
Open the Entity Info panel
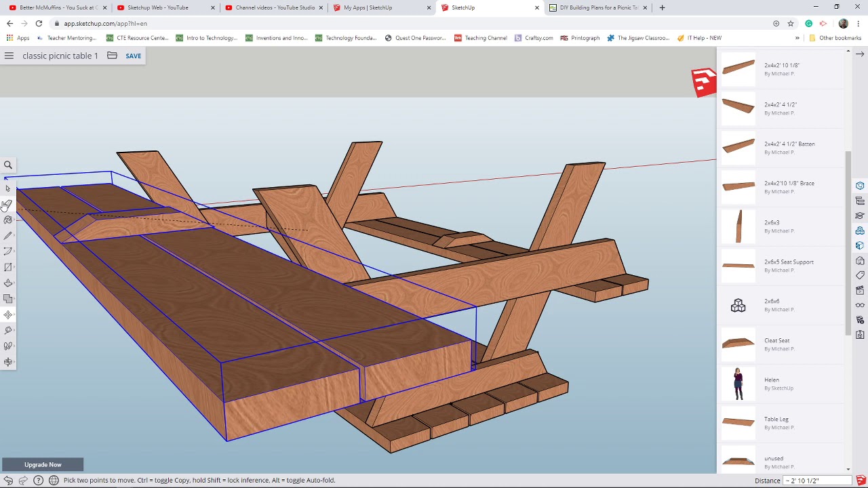click(860, 186)
